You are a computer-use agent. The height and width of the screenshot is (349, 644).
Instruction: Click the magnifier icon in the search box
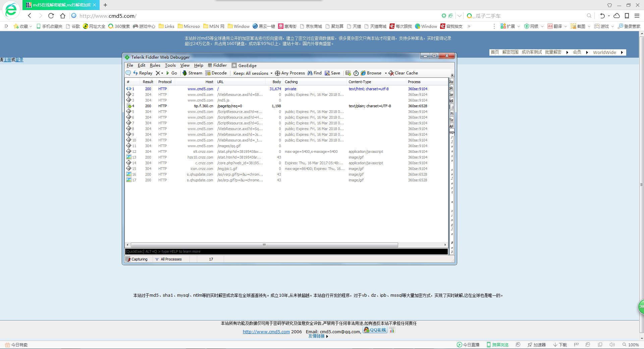coord(589,16)
